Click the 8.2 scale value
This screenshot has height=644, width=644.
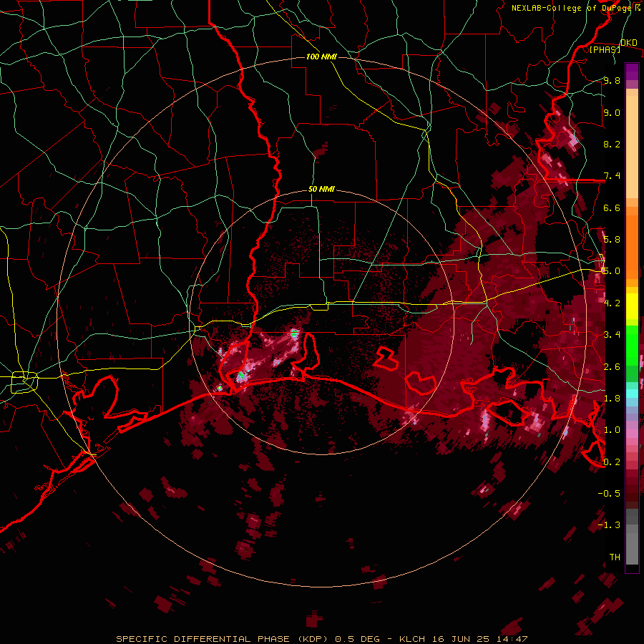point(612,144)
